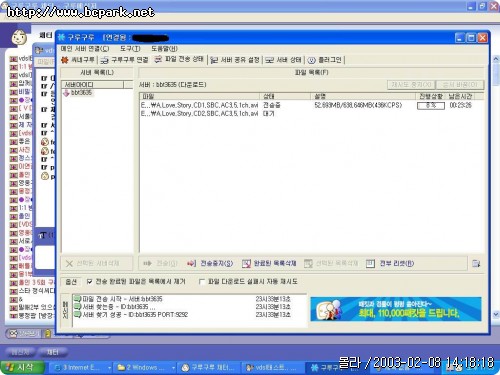Click the 전부 리셋(R) button
Screen dimensions: 500x375
pyautogui.click(x=390, y=264)
